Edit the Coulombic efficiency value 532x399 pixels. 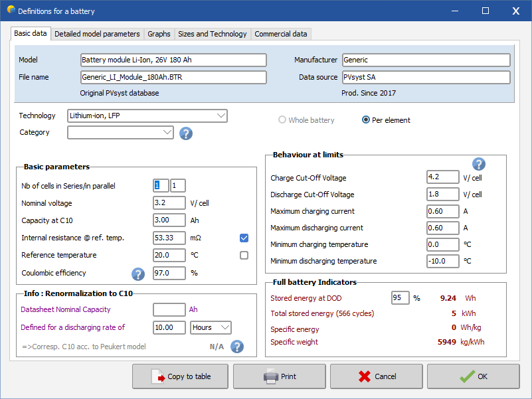click(169, 273)
